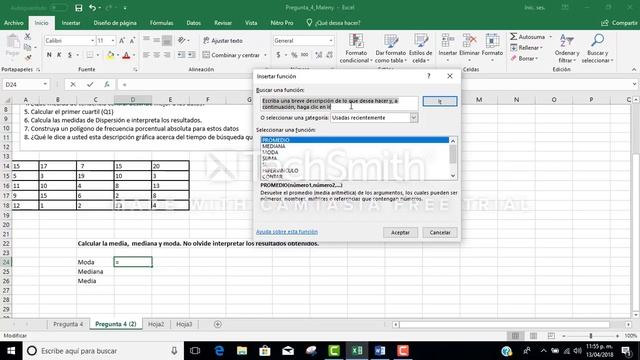640x360 pixels.
Task: Click the formula bar cancel X icon
Action: [73, 84]
